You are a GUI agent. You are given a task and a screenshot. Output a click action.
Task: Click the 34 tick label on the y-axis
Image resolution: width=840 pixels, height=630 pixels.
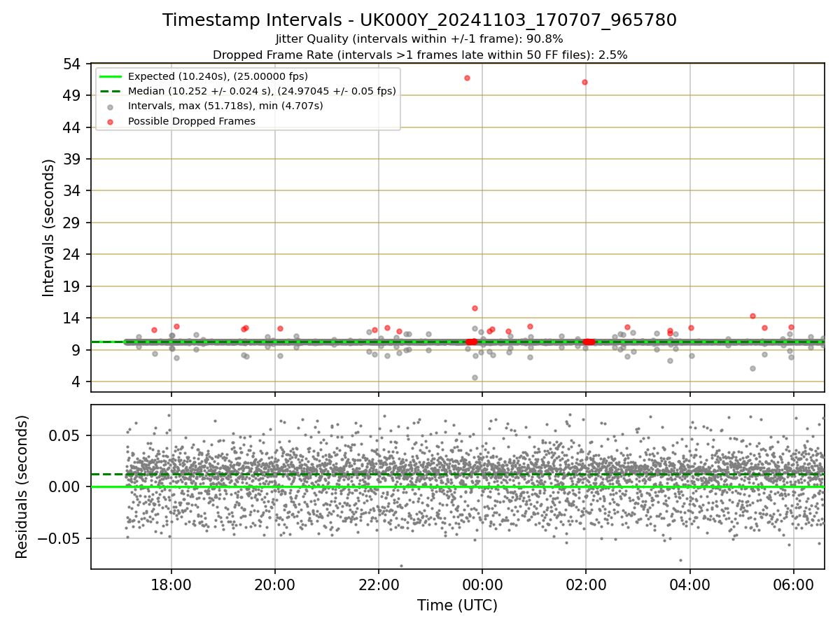coord(73,191)
